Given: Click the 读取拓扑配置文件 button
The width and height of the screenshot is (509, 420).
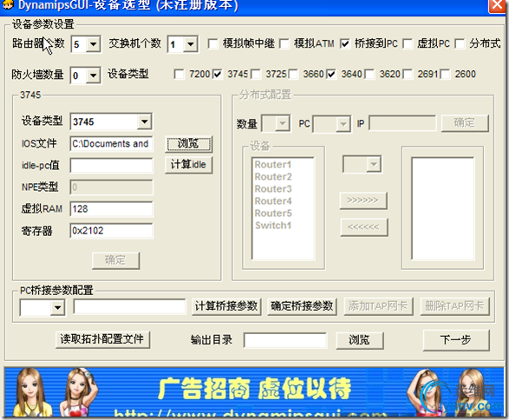Looking at the screenshot, I should 102,339.
